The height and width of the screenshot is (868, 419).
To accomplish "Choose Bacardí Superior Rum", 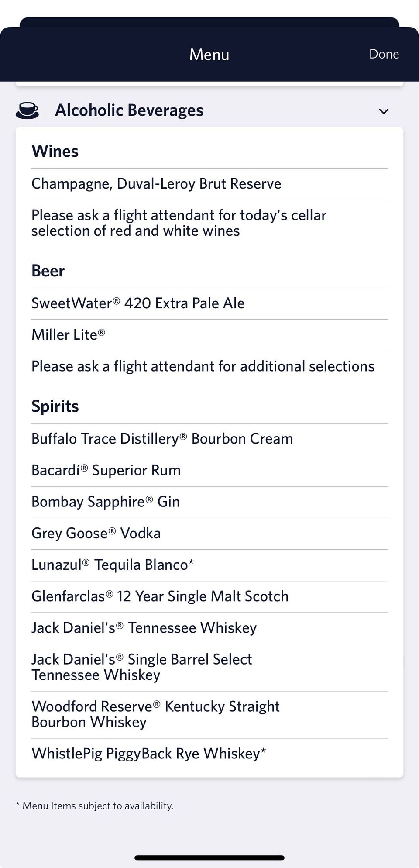I will pyautogui.click(x=106, y=470).
